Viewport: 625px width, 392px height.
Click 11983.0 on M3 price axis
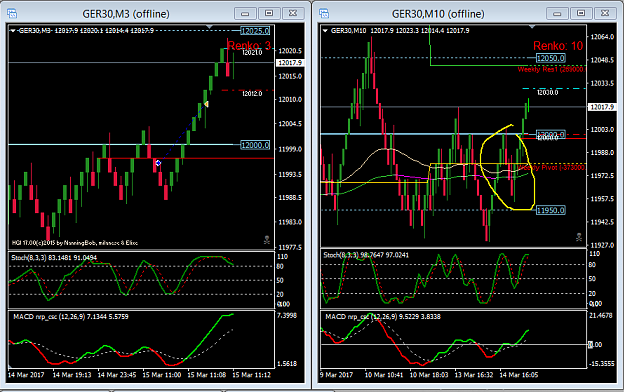290,222
